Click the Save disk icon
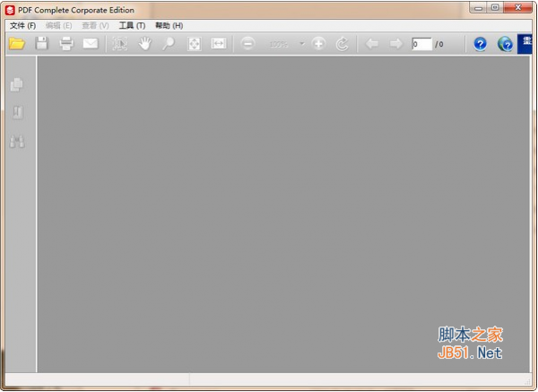Screen dimensions: 538x392 (41, 44)
